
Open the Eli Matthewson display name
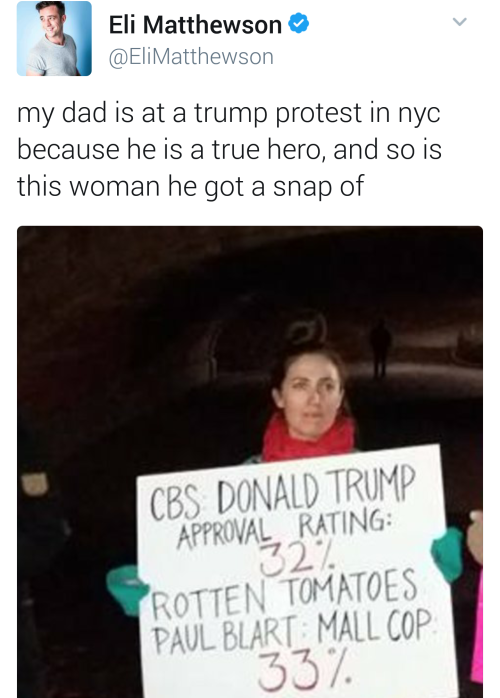pyautogui.click(x=195, y=24)
